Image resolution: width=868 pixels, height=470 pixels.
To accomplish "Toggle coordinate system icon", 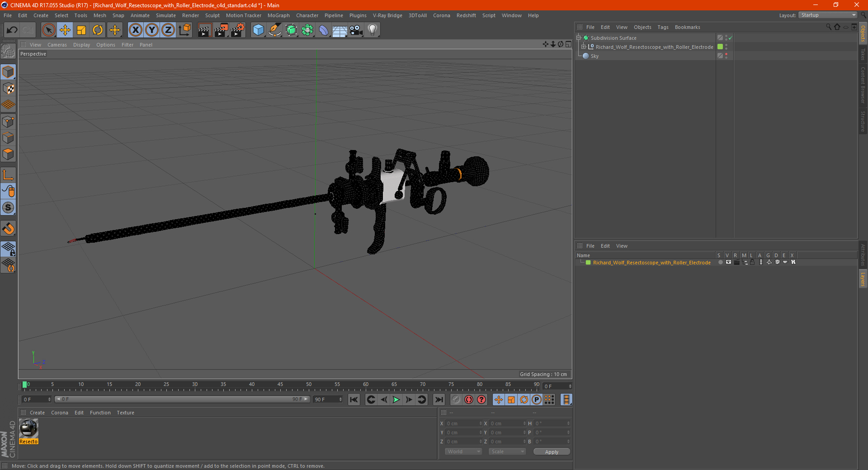I will (184, 30).
